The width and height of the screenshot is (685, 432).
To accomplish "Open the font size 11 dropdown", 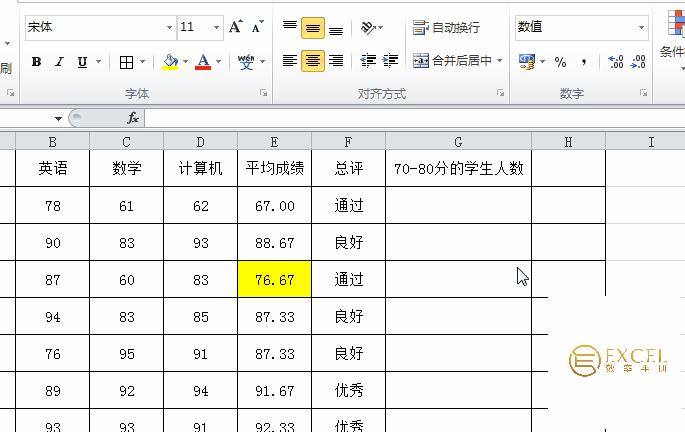I will pyautogui.click(x=216, y=28).
